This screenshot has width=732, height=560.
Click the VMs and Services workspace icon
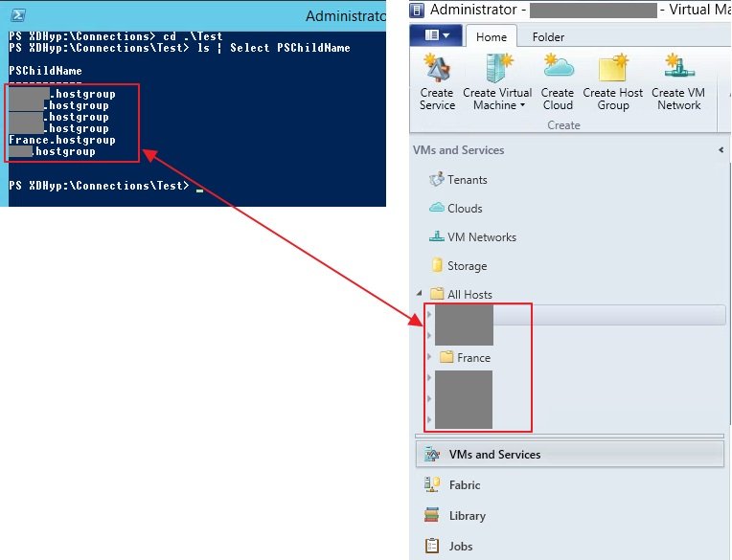tap(432, 454)
